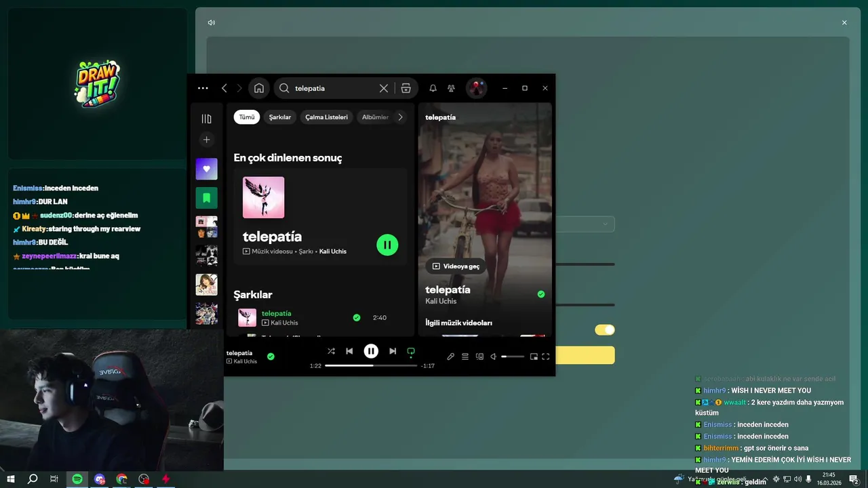This screenshot has height=488, width=868.
Task: Pause the top result with the green button
Action: (387, 245)
